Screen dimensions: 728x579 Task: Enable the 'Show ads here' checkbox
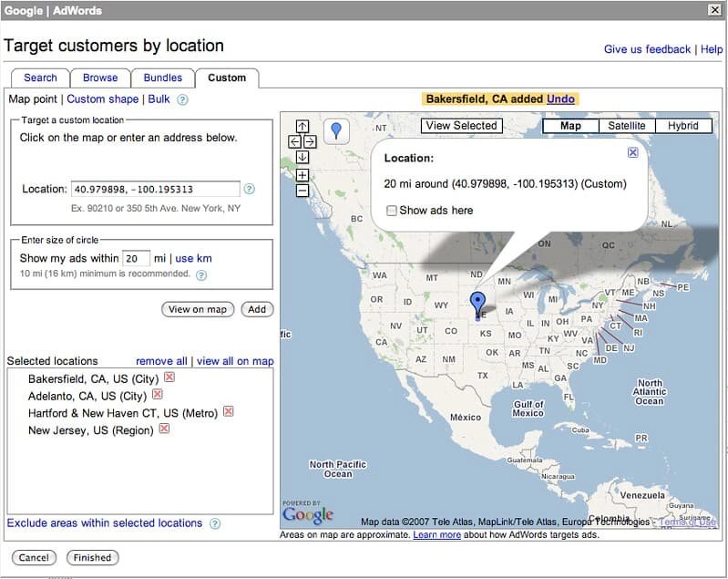click(391, 211)
